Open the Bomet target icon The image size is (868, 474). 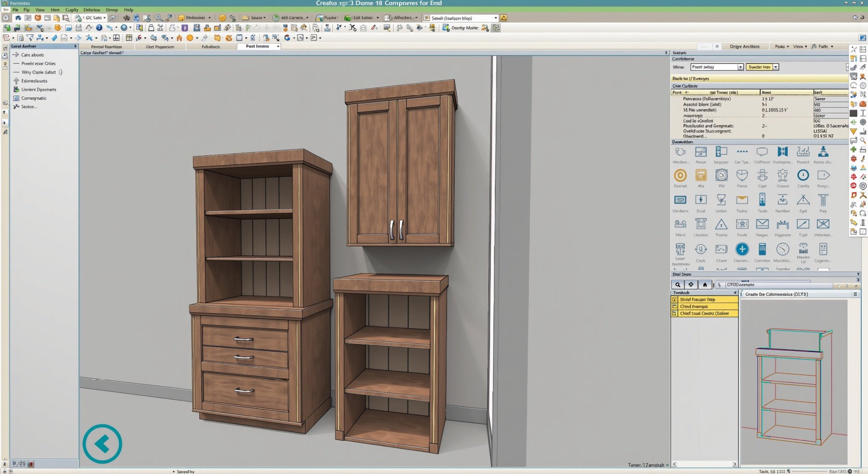[680, 175]
